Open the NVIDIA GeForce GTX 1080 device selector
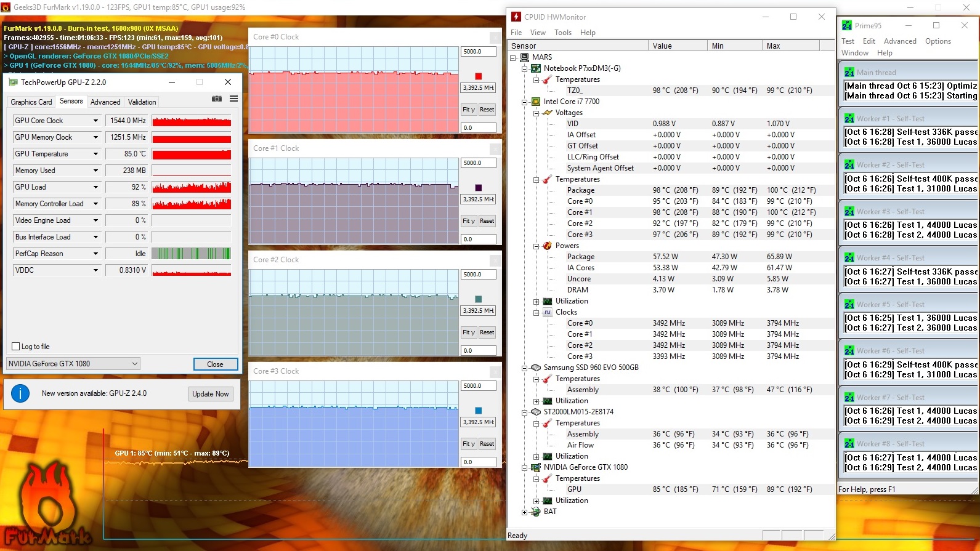This screenshot has height=551, width=980. (x=73, y=364)
